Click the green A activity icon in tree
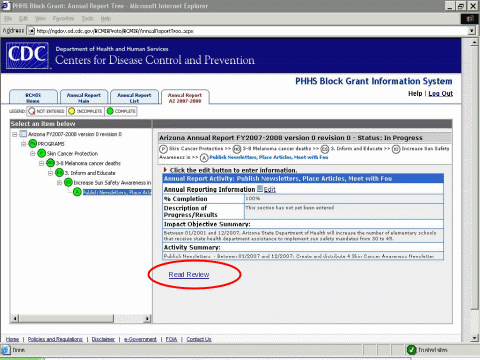This screenshot has height=360, width=480. [x=77, y=192]
